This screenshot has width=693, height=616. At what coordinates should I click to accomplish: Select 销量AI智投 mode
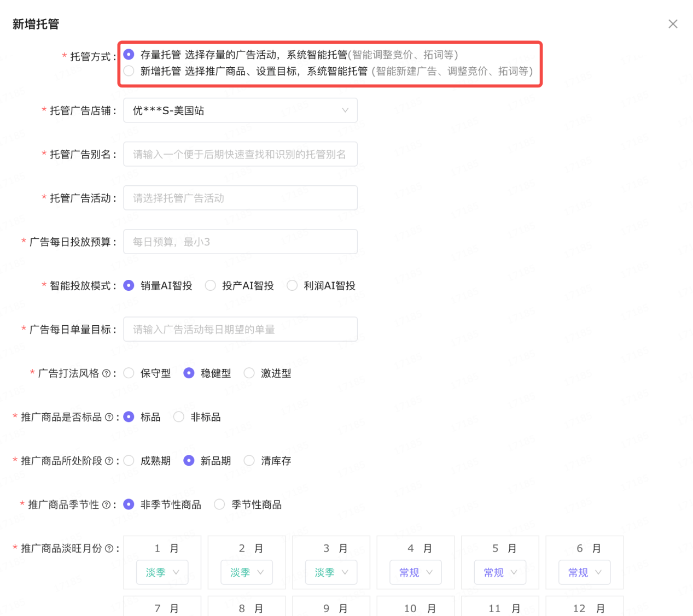coord(129,285)
